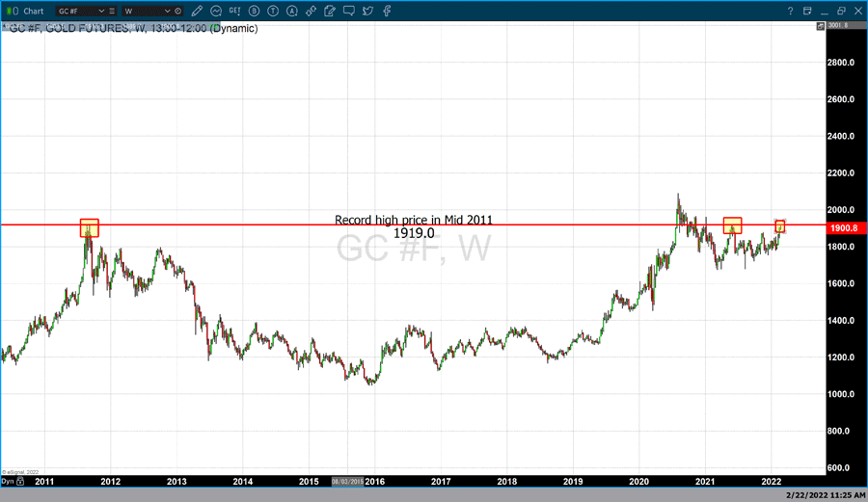
Task: Share chart via Facebook icon
Action: pos(386,11)
